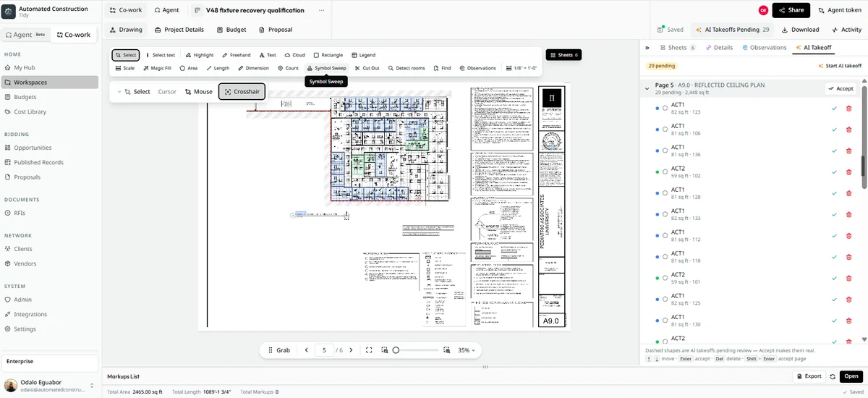Go to the next sheet page
868x398 pixels.
[352, 350]
